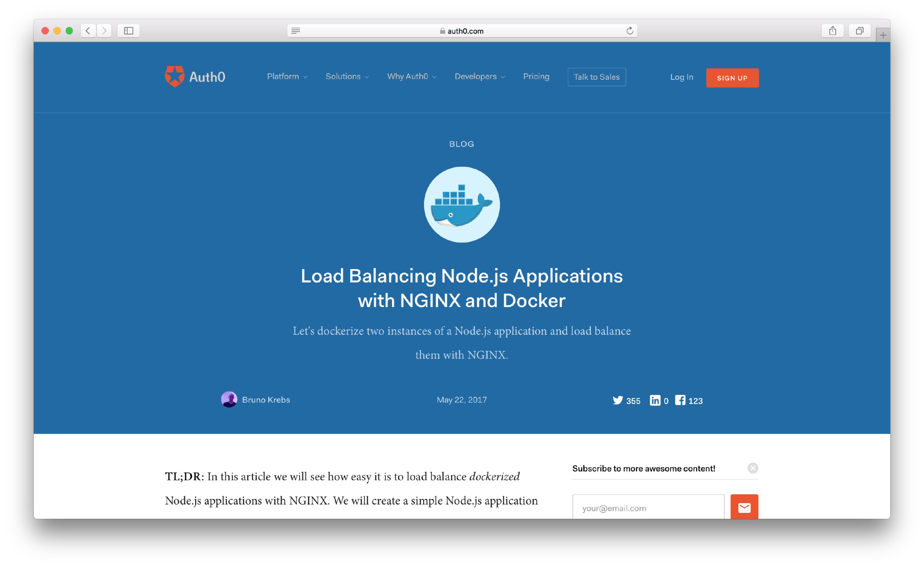Open a new tab with plus button

coord(883,35)
